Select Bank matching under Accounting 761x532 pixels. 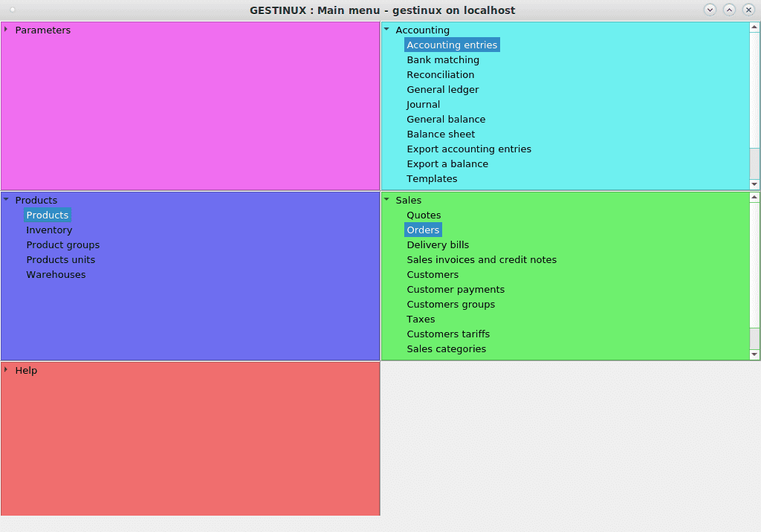[x=442, y=59]
